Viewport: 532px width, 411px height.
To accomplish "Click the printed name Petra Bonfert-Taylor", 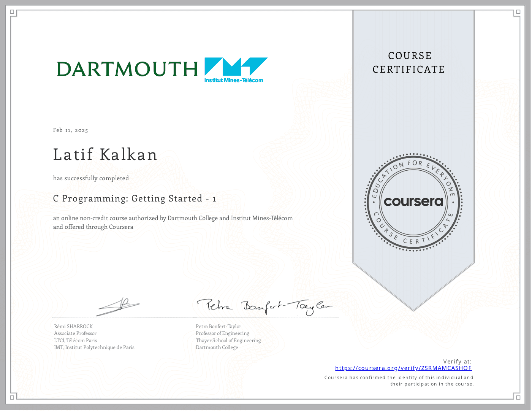I will point(218,327).
